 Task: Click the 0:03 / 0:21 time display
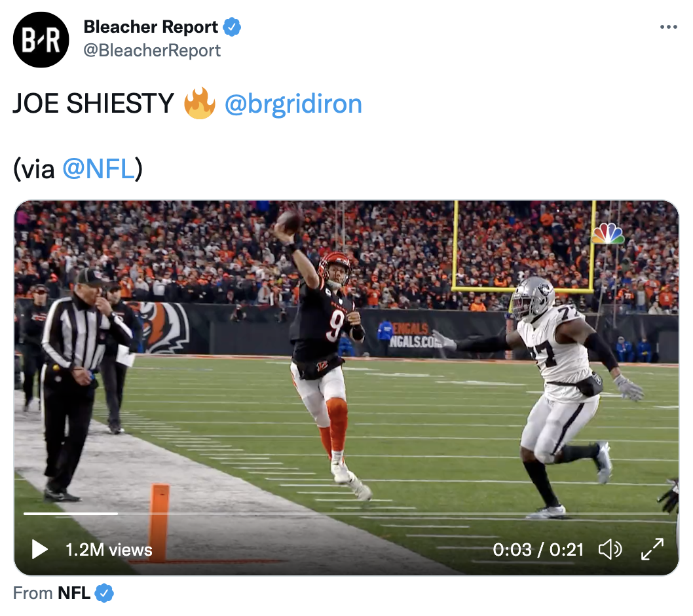point(538,550)
